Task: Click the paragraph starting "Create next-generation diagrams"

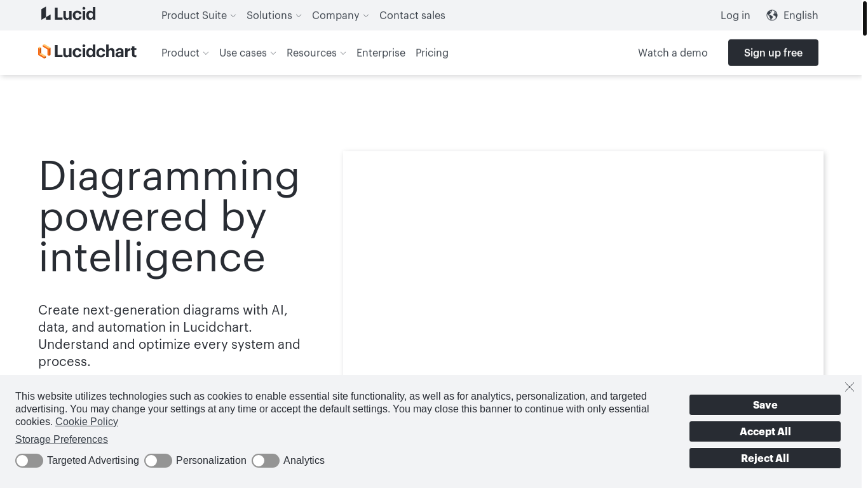Action: 169,335
